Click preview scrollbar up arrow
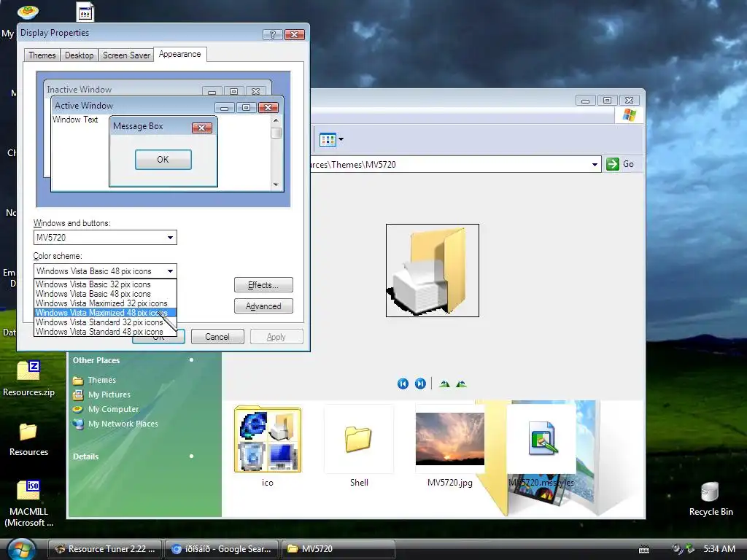Screen dimensions: 747x560 coord(276,120)
